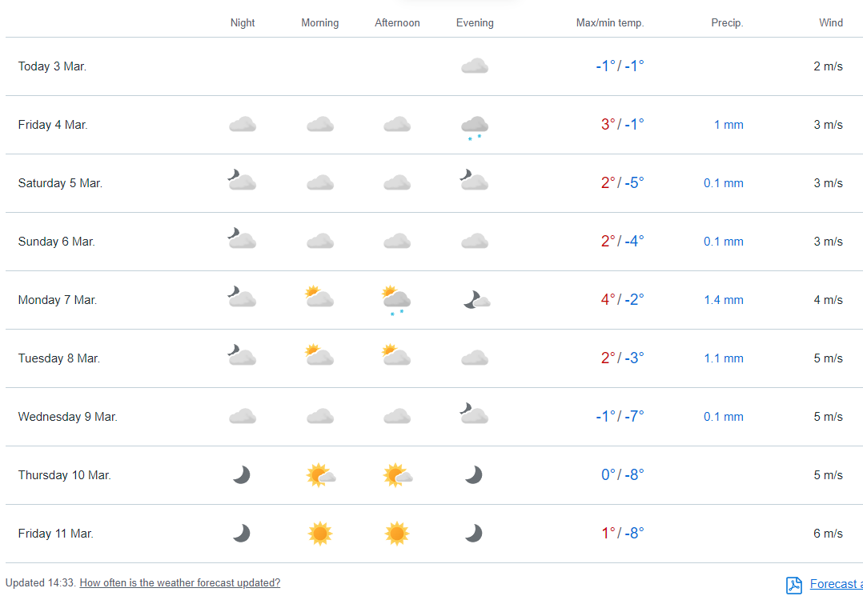
Task: Click Friday 11 Mar. afternoon sunny icon
Action: point(397,534)
